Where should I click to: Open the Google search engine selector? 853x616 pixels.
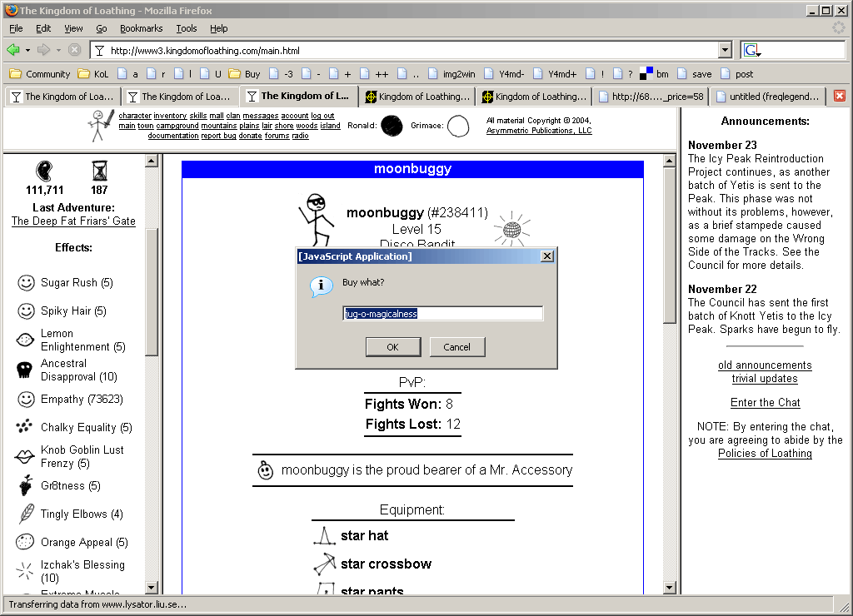click(752, 51)
